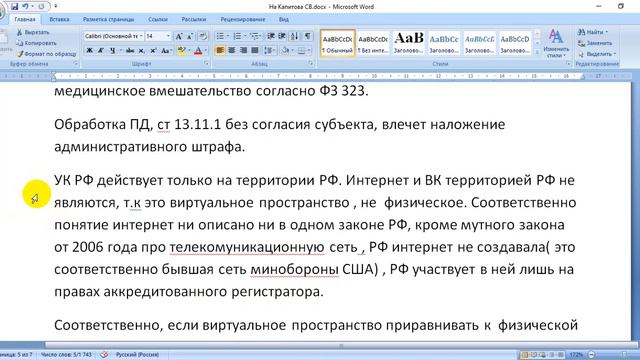Open line spacing options
Image resolution: width=640 pixels, height=360 pixels.
click(268, 51)
